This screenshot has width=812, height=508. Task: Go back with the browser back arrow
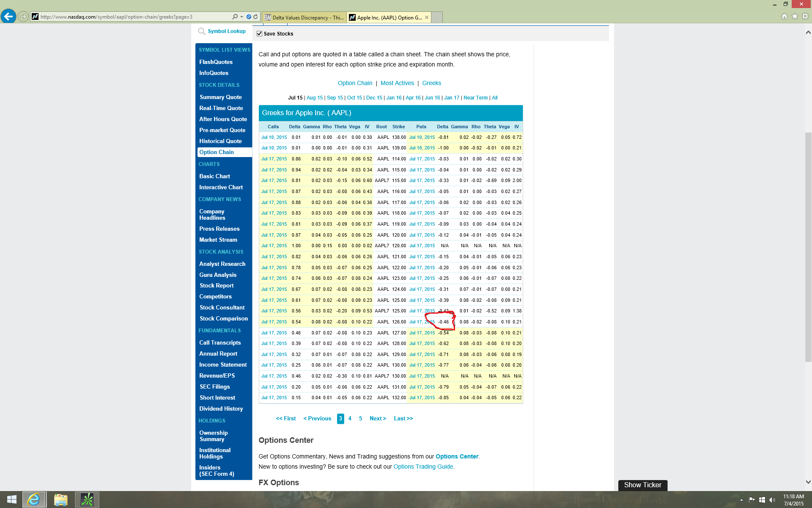click(x=8, y=17)
